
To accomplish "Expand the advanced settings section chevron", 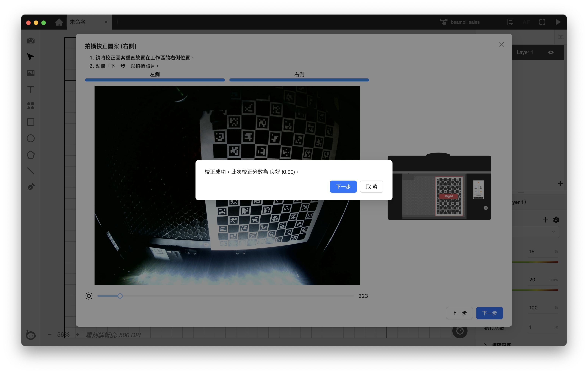I will (486, 344).
